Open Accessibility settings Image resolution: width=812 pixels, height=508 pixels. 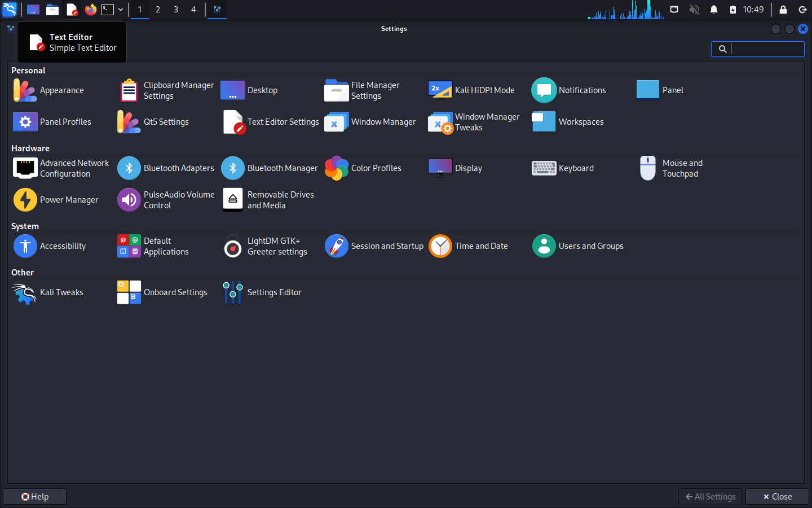point(50,246)
